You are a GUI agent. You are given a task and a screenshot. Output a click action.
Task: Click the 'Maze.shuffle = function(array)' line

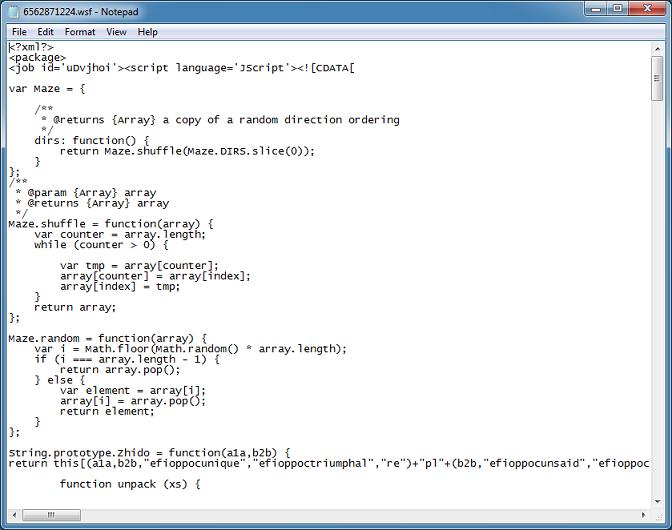point(111,223)
